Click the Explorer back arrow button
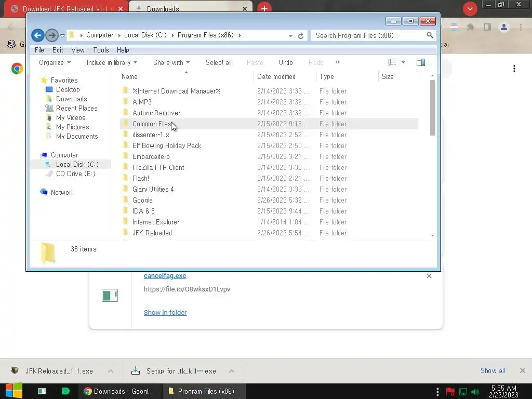The image size is (532, 399). (37, 35)
